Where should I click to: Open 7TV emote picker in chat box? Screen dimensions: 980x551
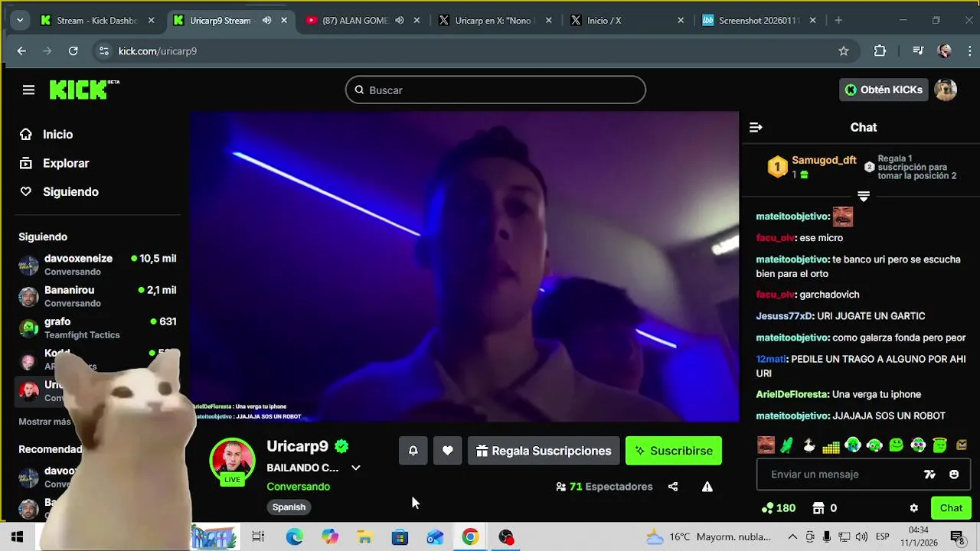(x=929, y=474)
